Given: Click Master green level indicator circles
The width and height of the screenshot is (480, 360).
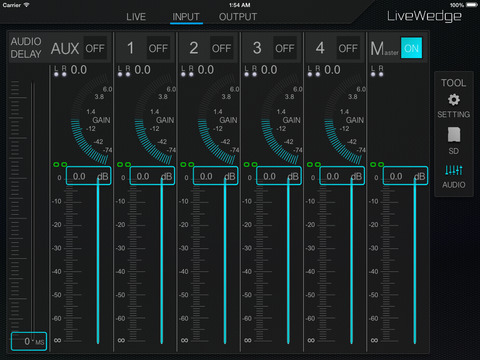Looking at the screenshot, I should pos(377,164).
